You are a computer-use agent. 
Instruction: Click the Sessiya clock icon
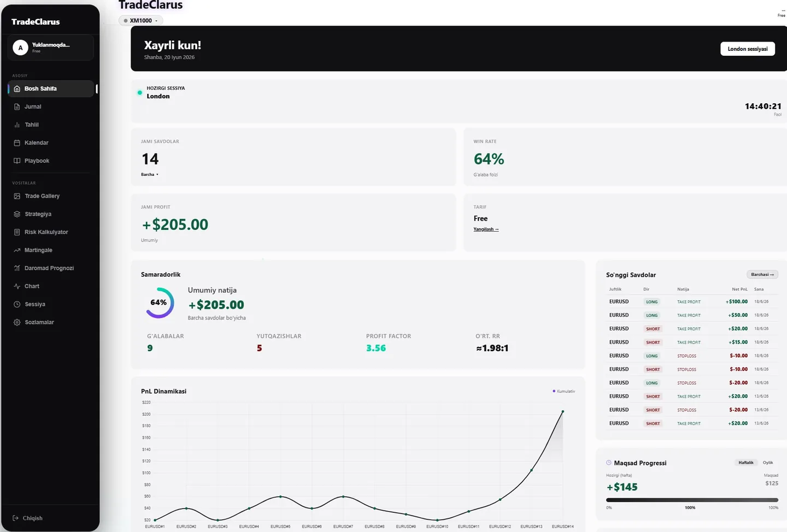tap(17, 304)
